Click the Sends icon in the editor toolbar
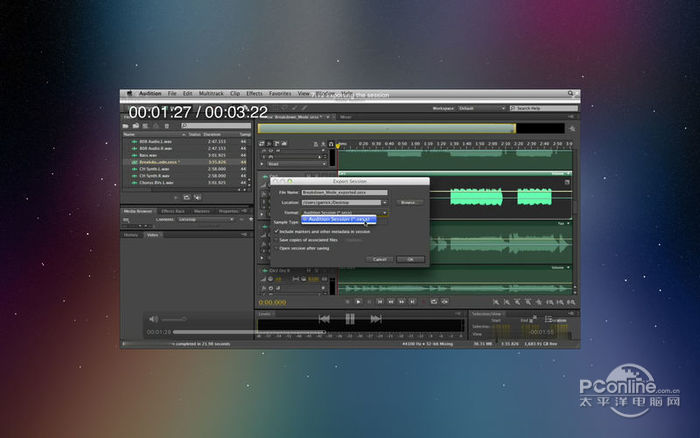The image size is (700, 438). [x=276, y=144]
